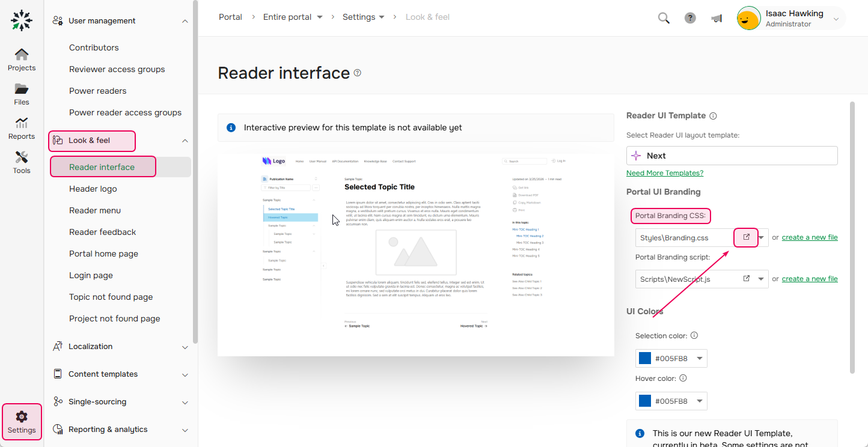Open user account menu chevron
This screenshot has height=447, width=868.
(836, 19)
